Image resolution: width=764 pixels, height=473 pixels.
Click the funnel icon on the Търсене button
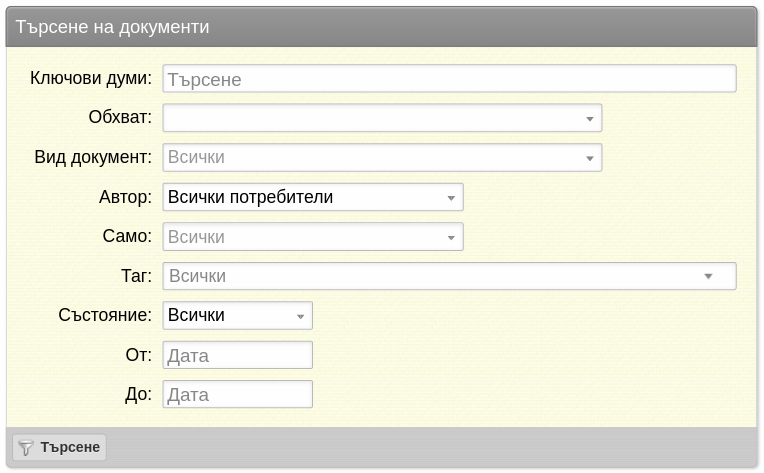[x=25, y=447]
